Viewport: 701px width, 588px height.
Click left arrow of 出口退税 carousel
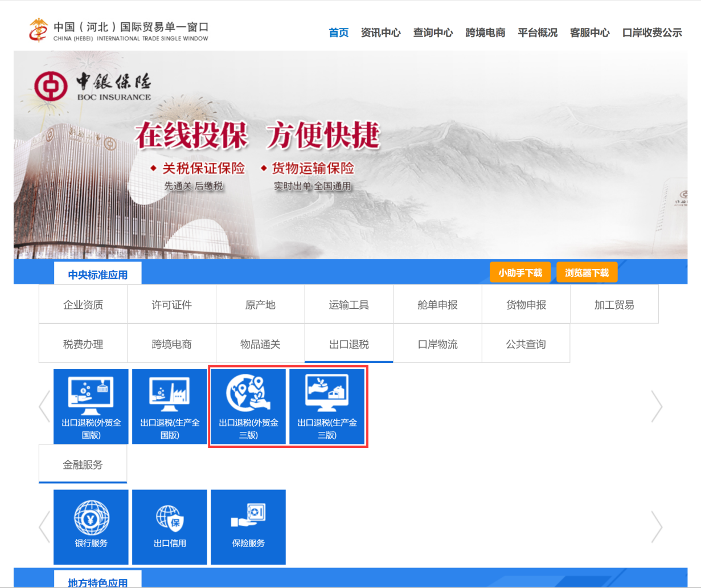[44, 407]
